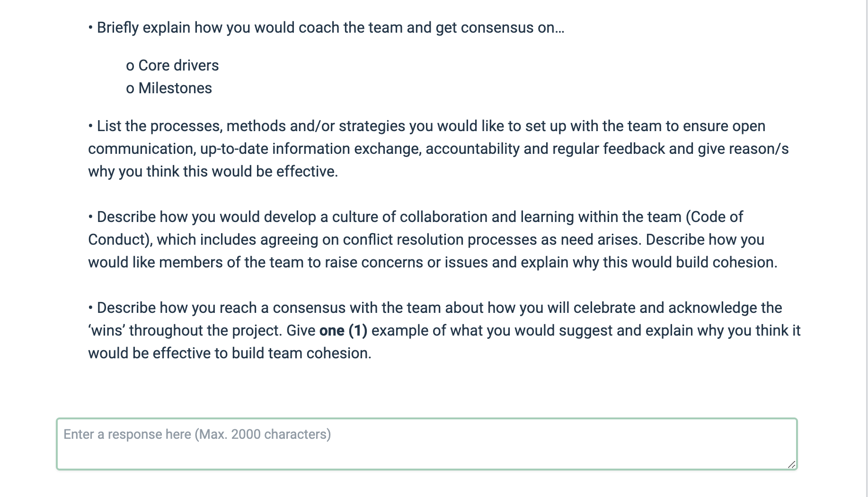The width and height of the screenshot is (868, 497).
Task: Click the bold 'one (1)' text
Action: pos(343,330)
